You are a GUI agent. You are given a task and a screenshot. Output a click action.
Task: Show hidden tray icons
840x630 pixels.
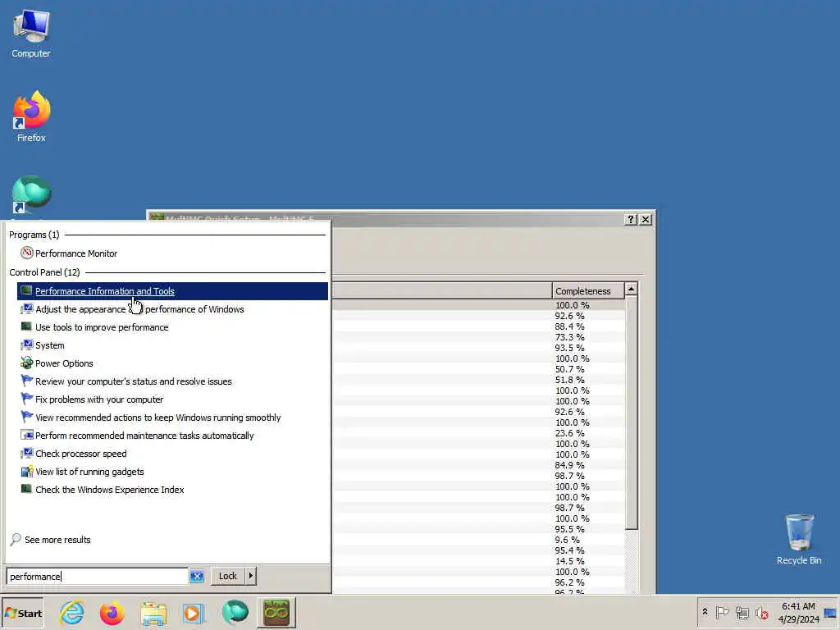[x=705, y=612]
